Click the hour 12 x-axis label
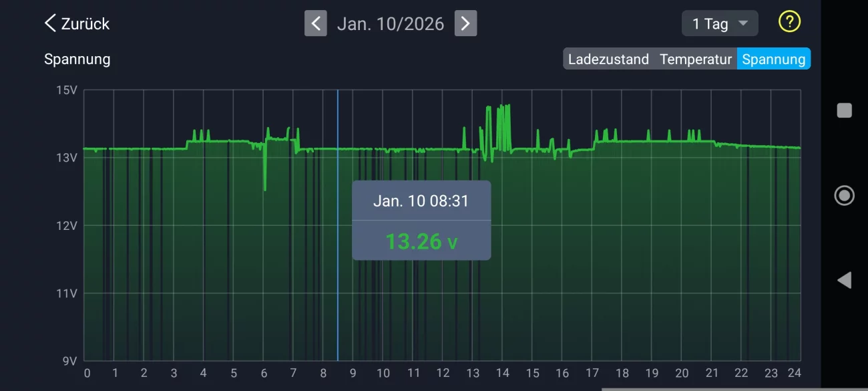Screen dimensions: 868x391 [x=443, y=373]
